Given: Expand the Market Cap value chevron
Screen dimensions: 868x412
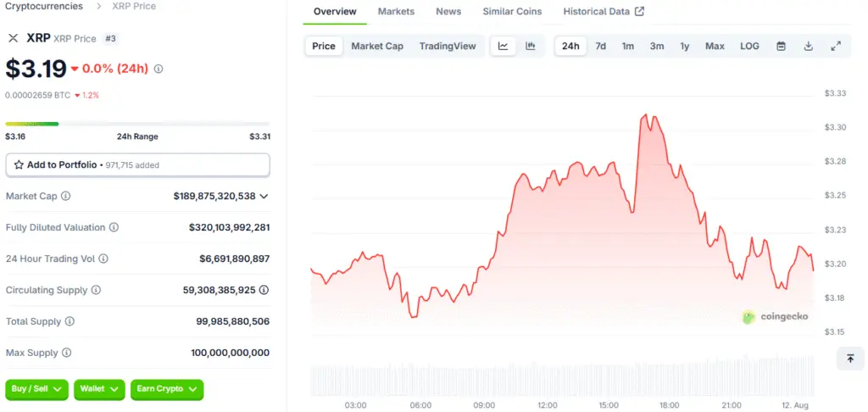Looking at the screenshot, I should tap(264, 196).
